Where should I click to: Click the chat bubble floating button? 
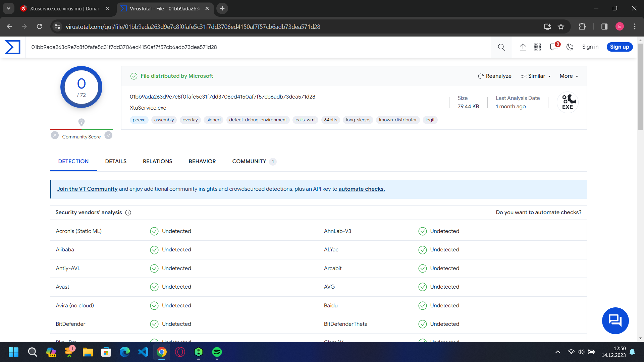(615, 321)
